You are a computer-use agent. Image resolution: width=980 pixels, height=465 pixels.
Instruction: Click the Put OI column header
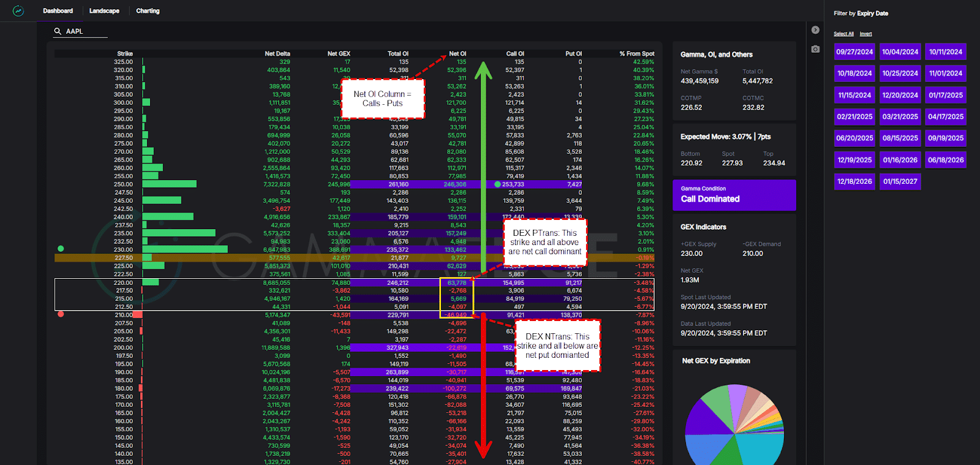573,54
